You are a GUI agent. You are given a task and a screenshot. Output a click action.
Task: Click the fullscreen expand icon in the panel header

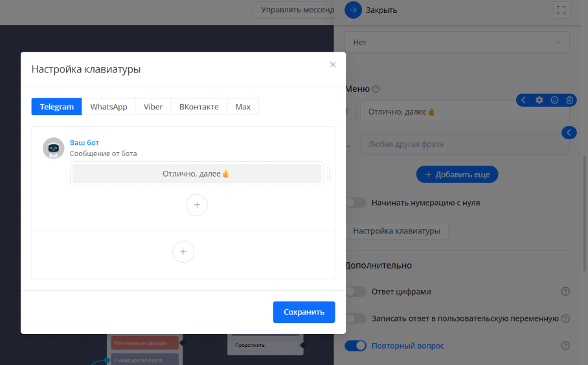[x=561, y=10]
